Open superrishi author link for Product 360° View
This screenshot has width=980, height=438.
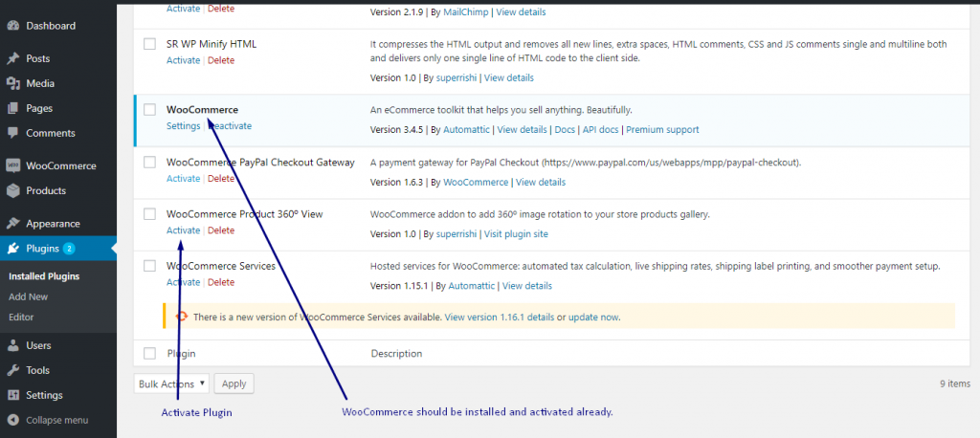point(457,234)
